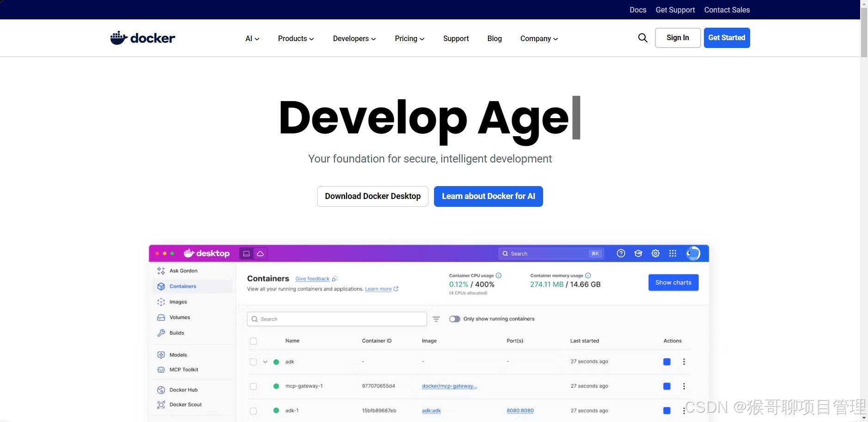Stop the adk-1 container
This screenshot has height=422, width=868.
click(666, 411)
